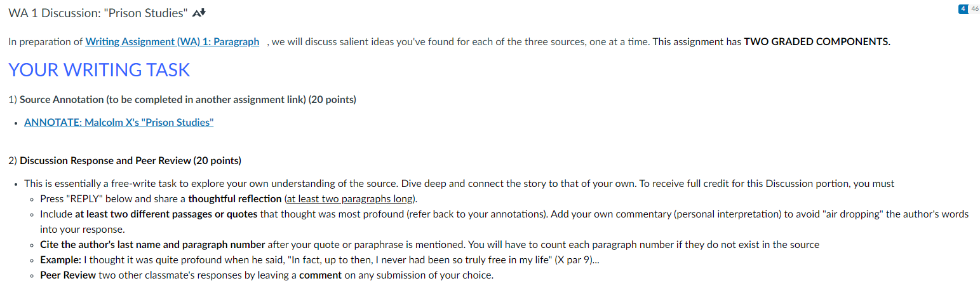Select the Discussion Response and Peer Review heading

tap(125, 160)
